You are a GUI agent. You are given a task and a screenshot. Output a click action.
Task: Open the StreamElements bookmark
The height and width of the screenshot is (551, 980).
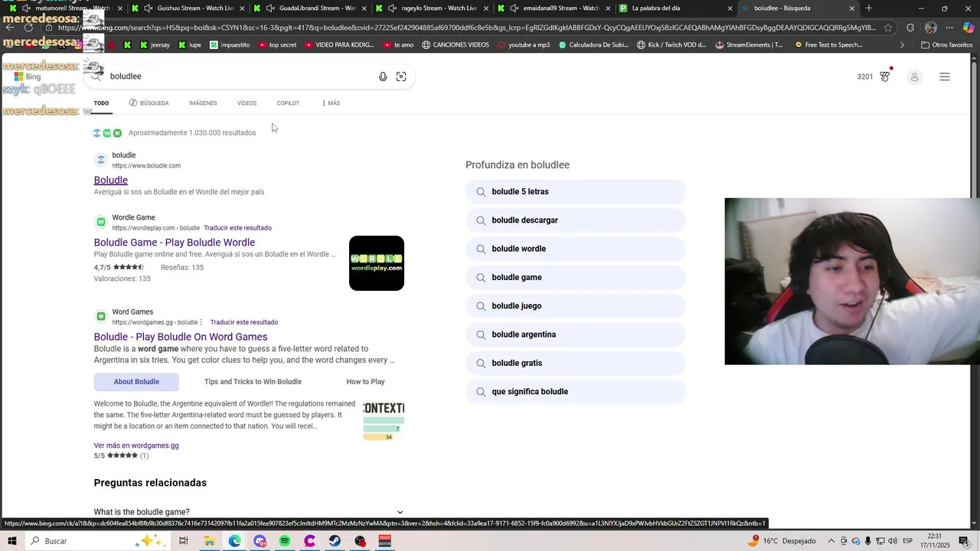click(x=749, y=45)
